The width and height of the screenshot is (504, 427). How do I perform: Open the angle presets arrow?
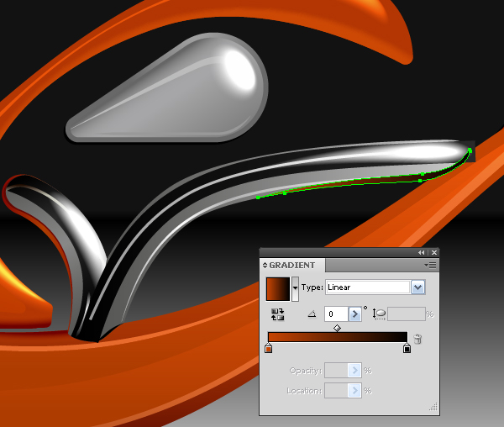pos(354,314)
